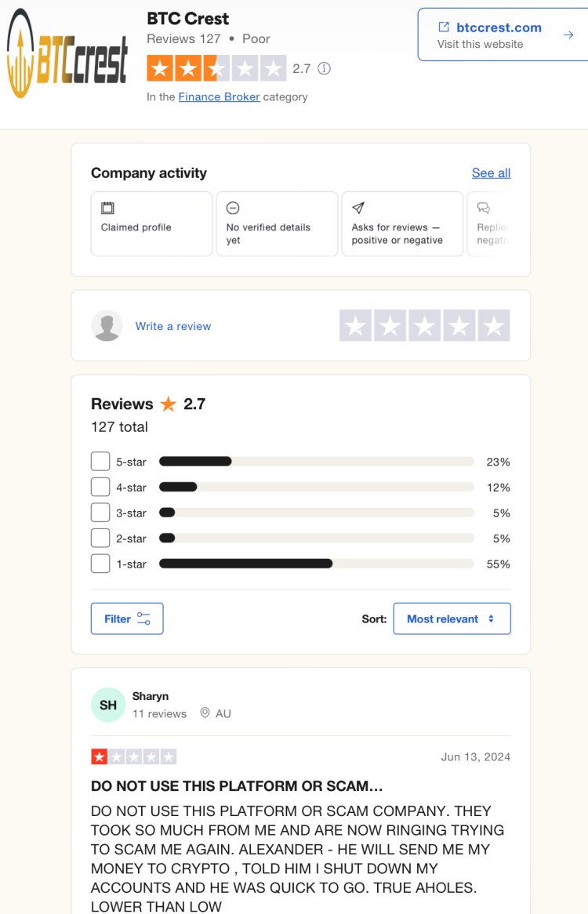Check the 3-star filter checkbox
Viewport: 588px width, 914px height.
100,513
